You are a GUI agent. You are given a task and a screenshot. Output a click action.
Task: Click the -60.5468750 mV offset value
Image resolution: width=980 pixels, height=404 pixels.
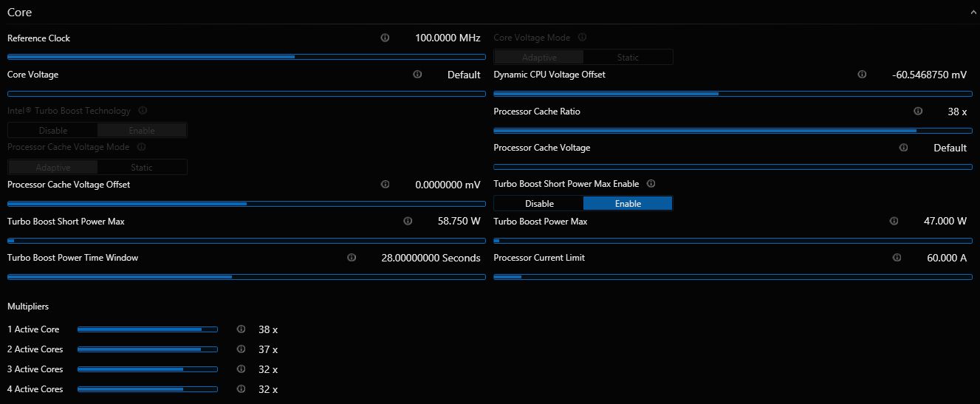[930, 75]
